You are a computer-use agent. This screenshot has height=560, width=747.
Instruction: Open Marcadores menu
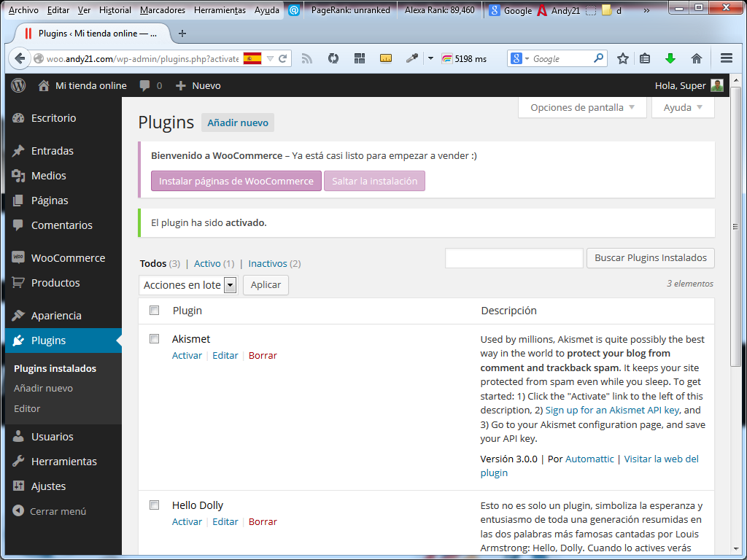point(163,10)
